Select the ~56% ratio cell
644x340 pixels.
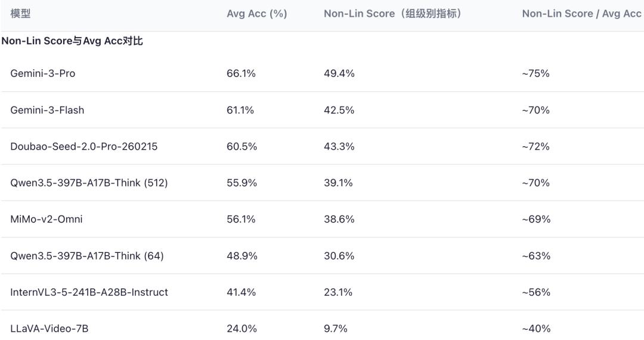click(536, 292)
